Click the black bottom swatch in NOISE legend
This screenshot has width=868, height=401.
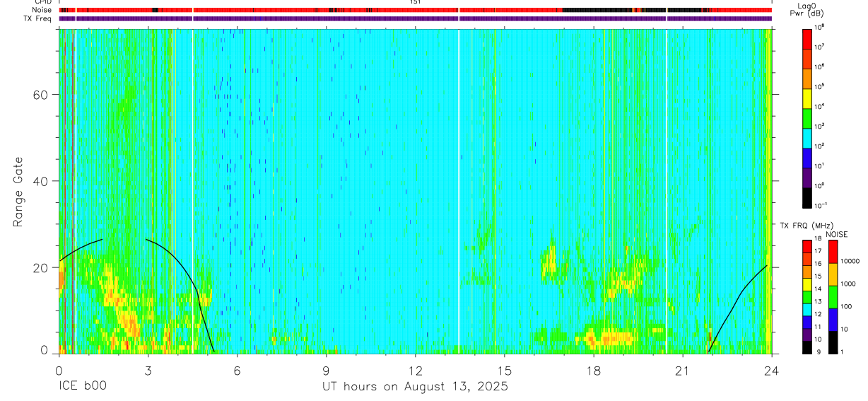[x=833, y=342]
